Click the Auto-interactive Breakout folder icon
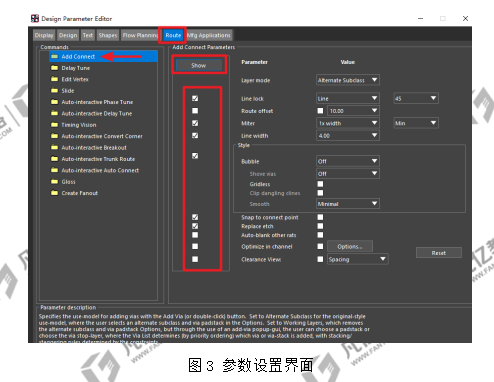This screenshot has width=494, height=382. click(x=54, y=147)
